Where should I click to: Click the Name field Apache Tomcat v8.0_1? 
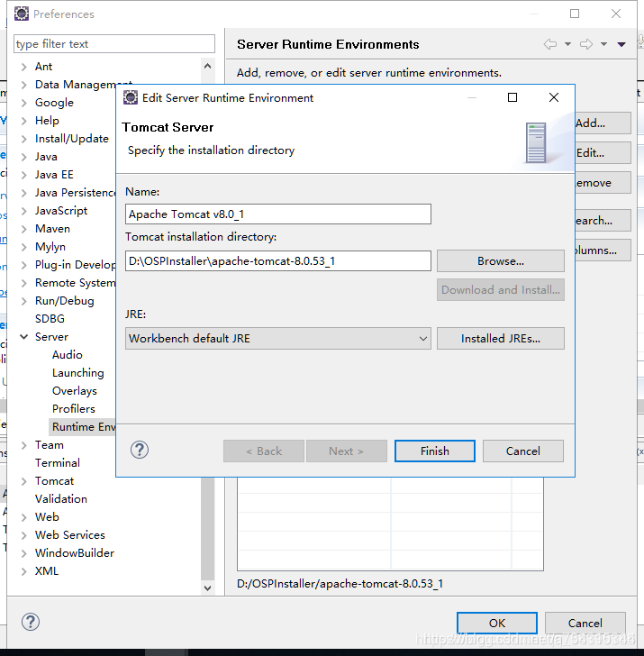(x=278, y=214)
